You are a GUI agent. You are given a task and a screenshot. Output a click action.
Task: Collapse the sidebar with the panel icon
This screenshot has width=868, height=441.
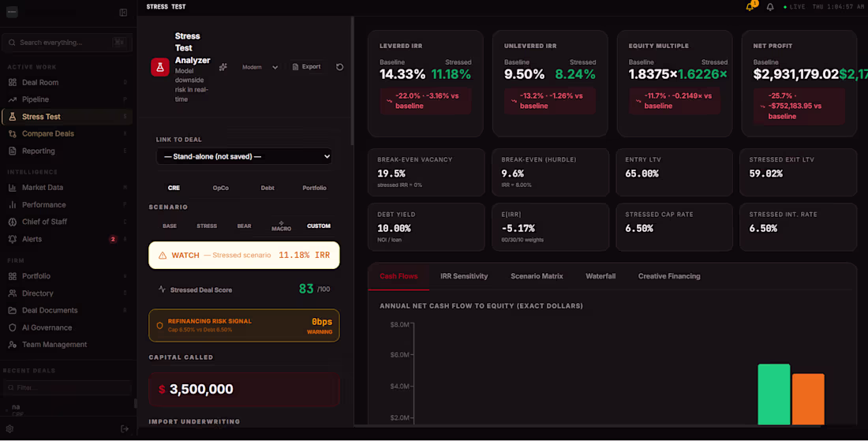(x=123, y=12)
